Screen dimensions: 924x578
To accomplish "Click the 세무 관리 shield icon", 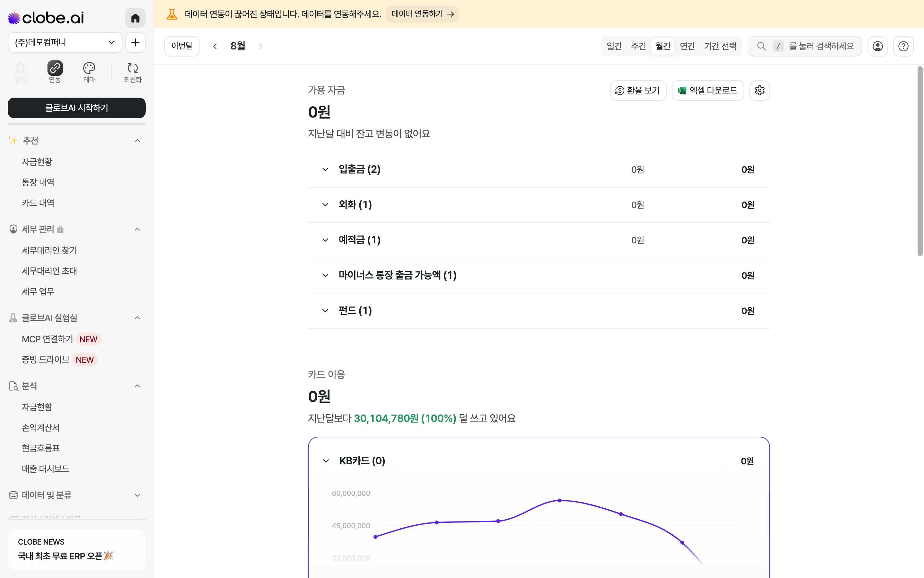I will coord(13,229).
